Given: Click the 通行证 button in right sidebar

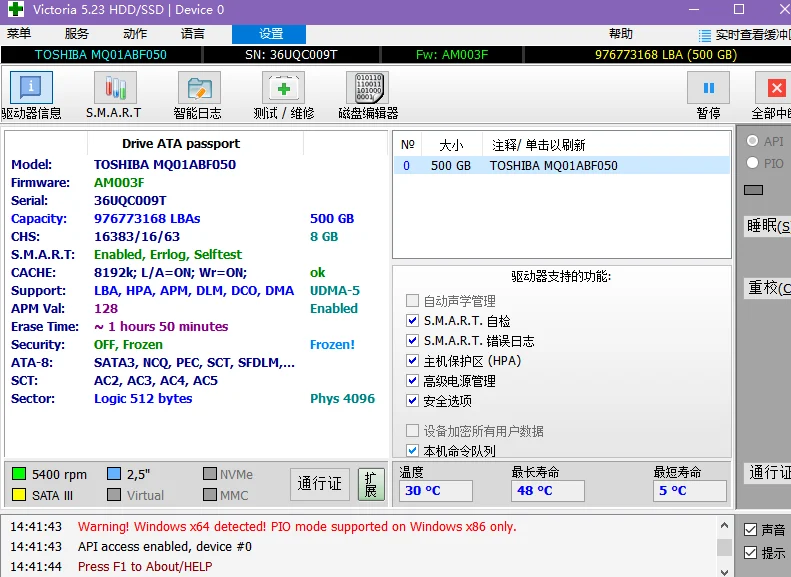Looking at the screenshot, I should [768, 473].
